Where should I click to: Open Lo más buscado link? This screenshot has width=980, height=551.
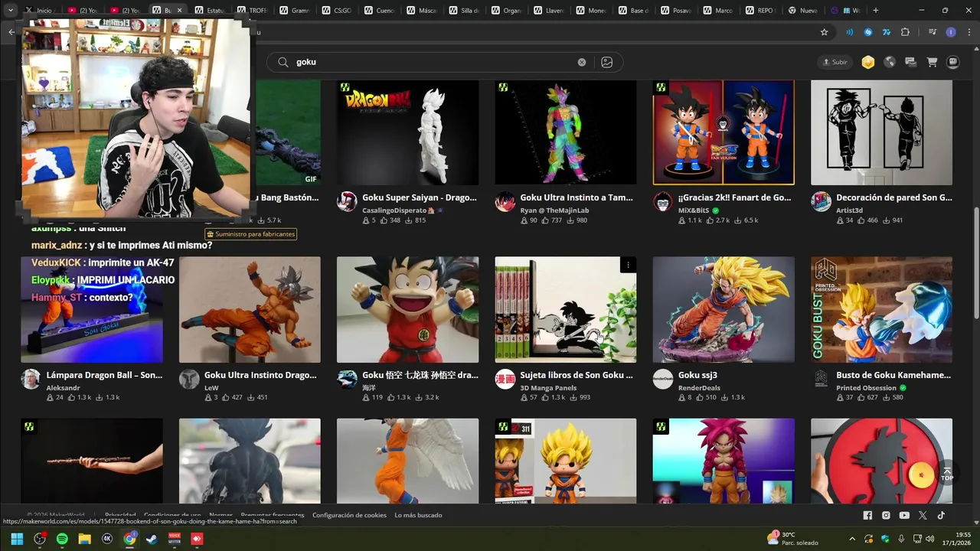tap(418, 516)
